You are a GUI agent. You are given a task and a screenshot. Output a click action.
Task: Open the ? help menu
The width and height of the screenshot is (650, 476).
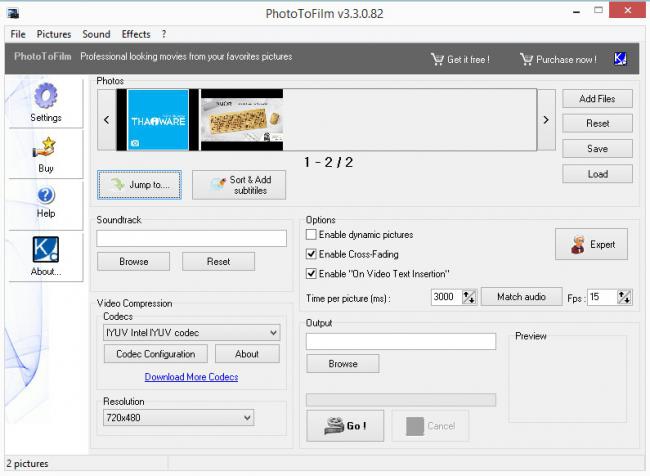164,34
